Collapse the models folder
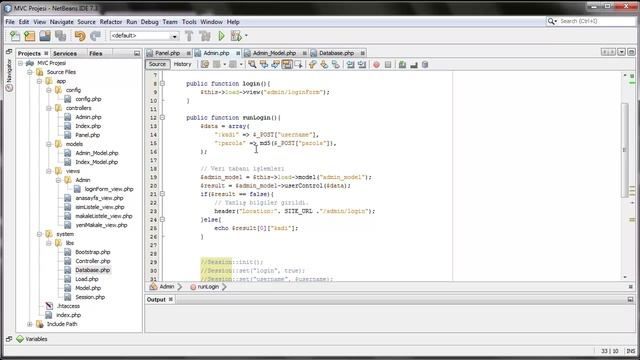The image size is (640, 360). [49, 144]
